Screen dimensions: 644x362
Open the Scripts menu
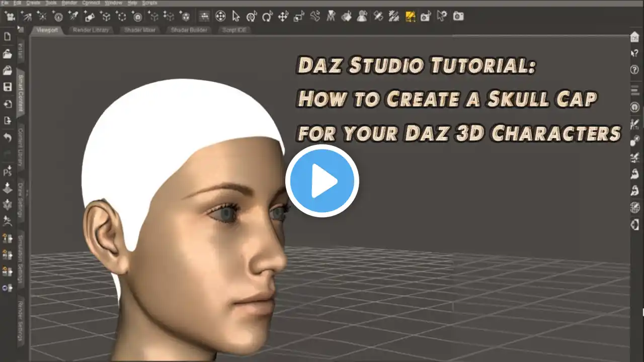[149, 3]
